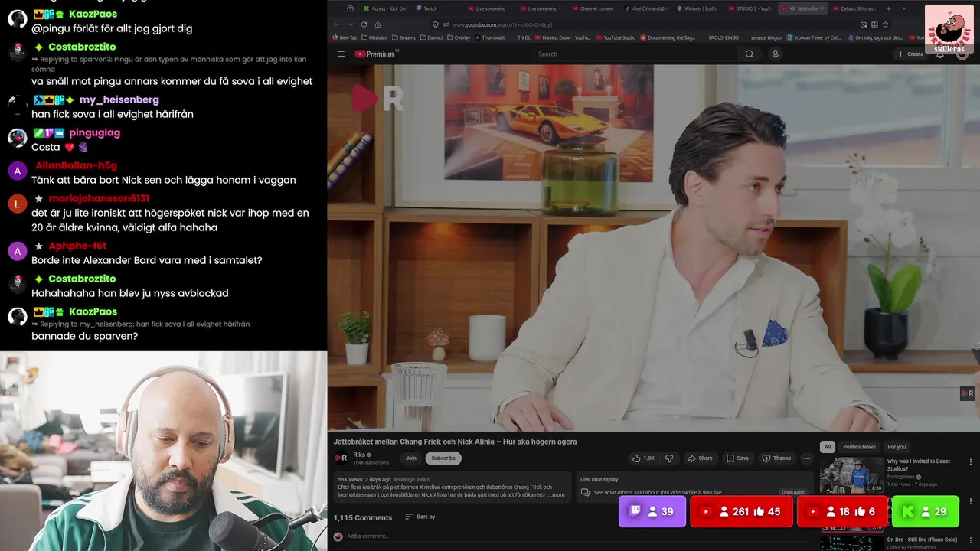
Task: Open the YouTube notifications bell
Action: coord(940,54)
